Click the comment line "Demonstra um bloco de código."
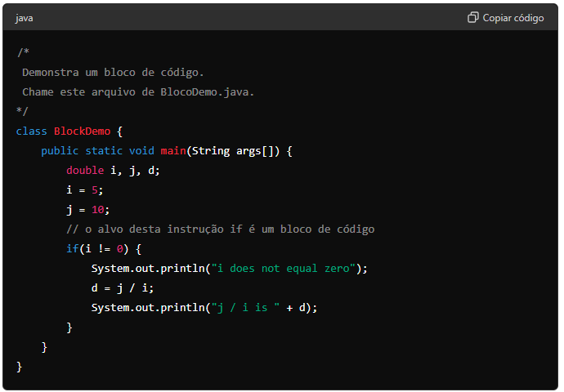Screen dimensions: 564x392 pos(113,73)
